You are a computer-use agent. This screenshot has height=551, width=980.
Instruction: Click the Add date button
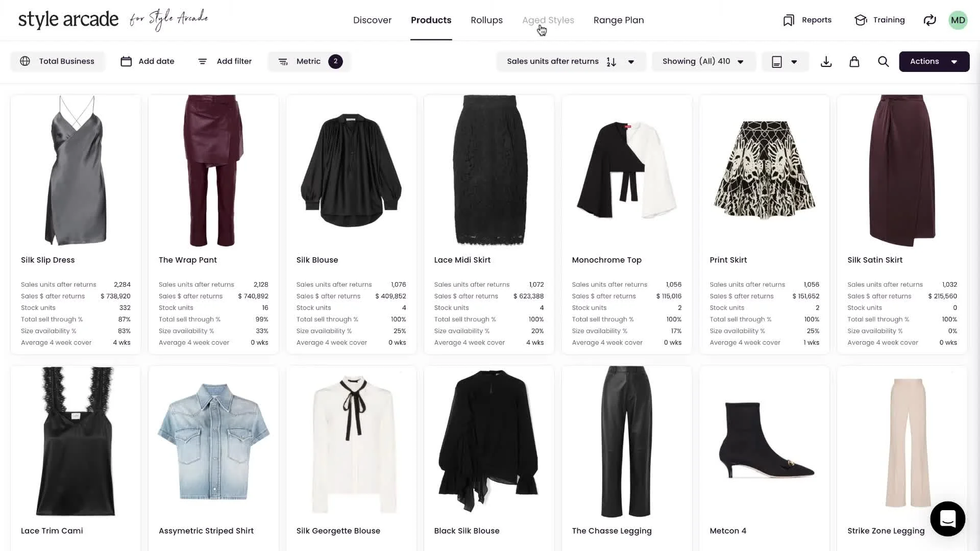click(x=148, y=62)
